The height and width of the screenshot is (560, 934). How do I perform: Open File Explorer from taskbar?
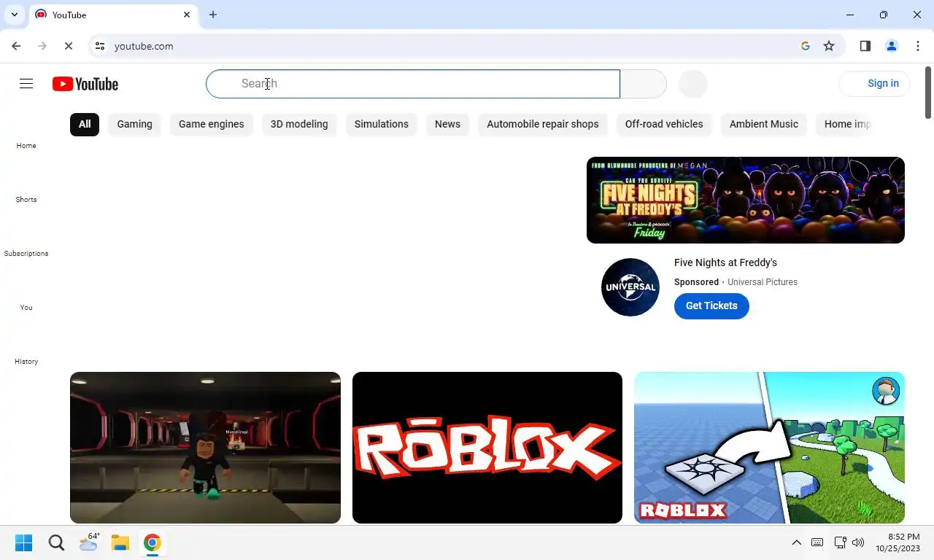tap(120, 542)
